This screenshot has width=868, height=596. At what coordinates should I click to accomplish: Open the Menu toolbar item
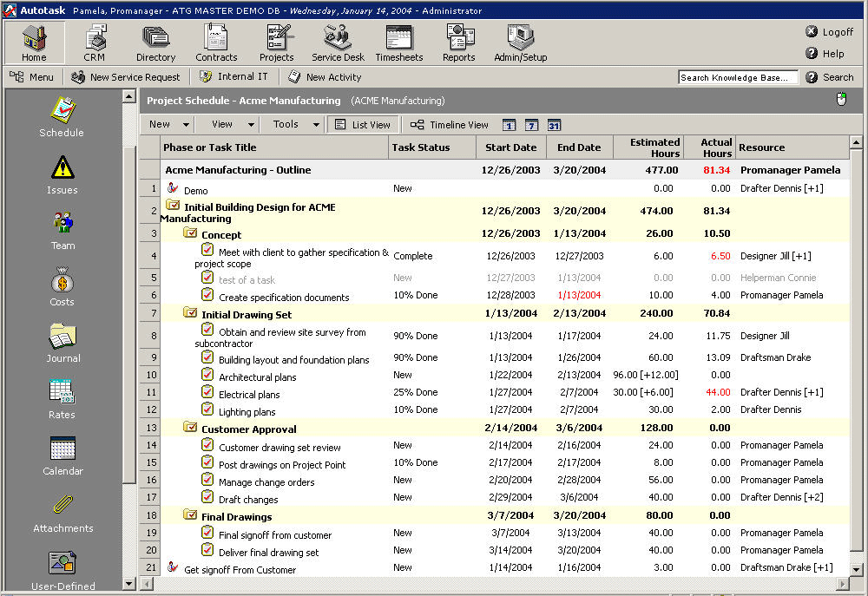pyautogui.click(x=32, y=77)
